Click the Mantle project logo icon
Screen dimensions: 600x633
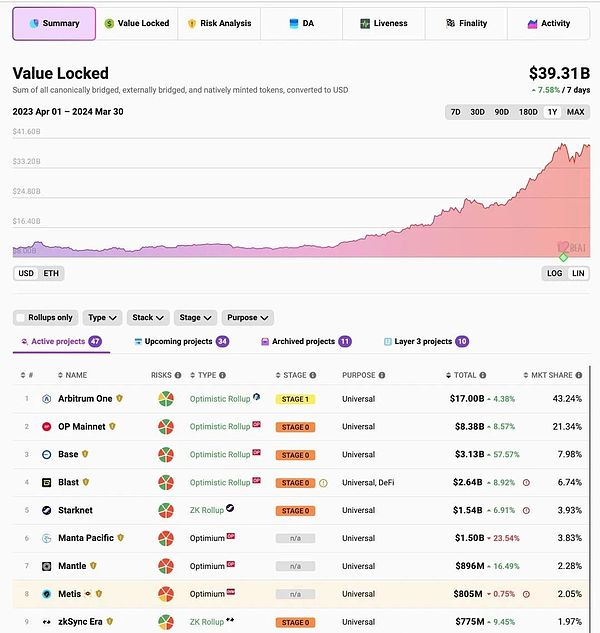(47, 566)
